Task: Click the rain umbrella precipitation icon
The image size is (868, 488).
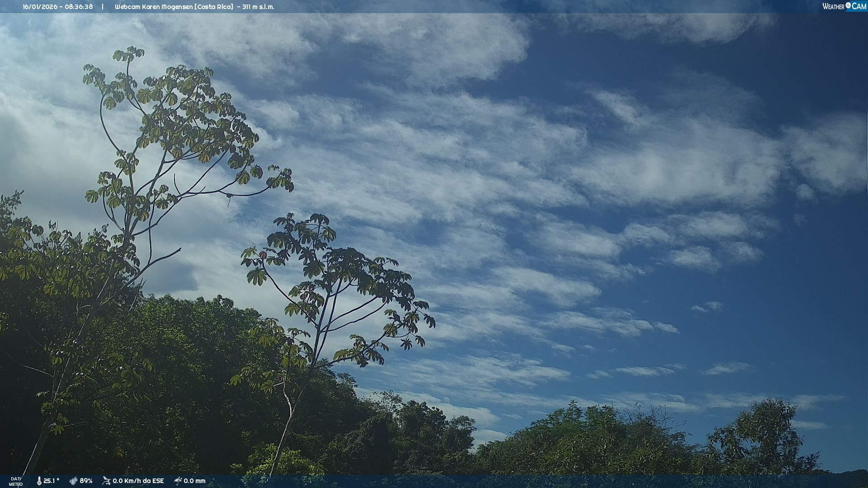Action: point(178,481)
